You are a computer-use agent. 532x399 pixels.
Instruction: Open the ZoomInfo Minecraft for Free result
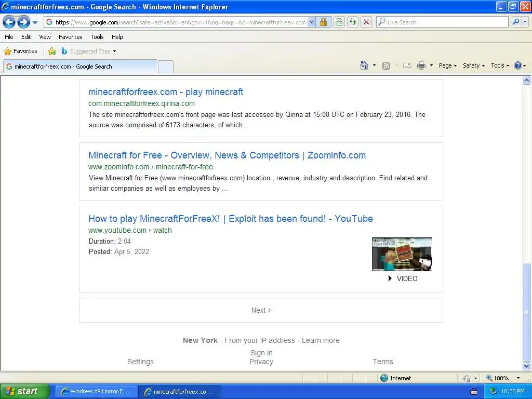click(227, 155)
